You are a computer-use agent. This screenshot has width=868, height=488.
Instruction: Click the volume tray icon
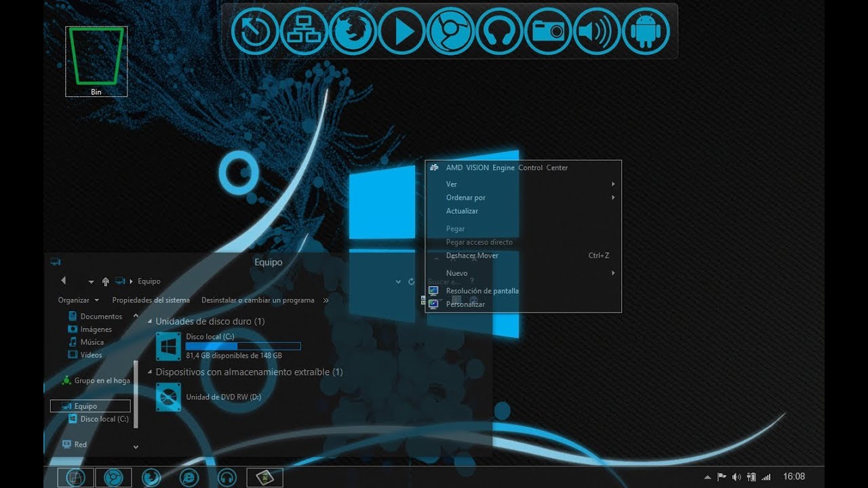(x=736, y=476)
